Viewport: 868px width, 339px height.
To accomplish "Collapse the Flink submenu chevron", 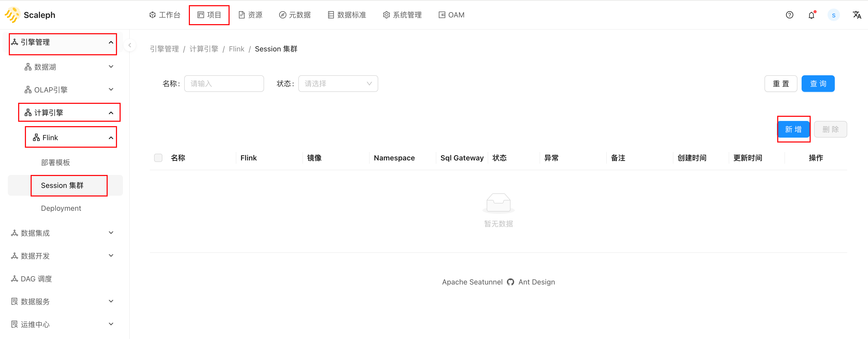I will (111, 138).
